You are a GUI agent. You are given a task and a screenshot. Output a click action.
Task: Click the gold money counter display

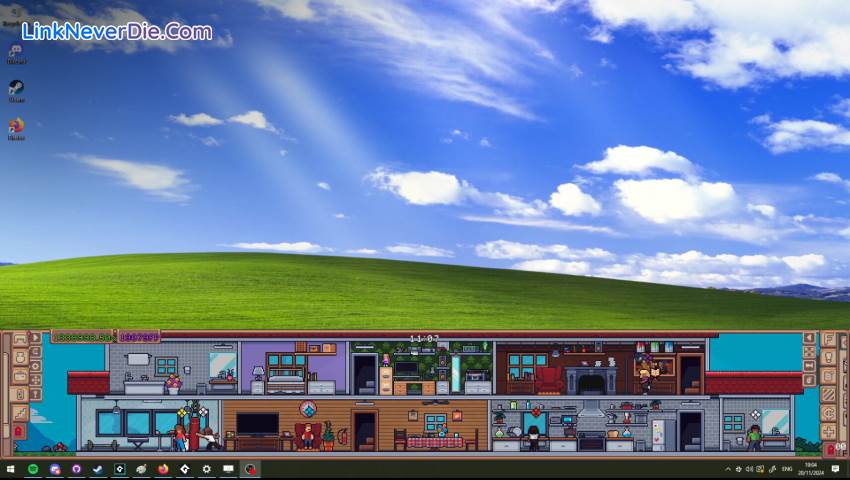click(83, 337)
